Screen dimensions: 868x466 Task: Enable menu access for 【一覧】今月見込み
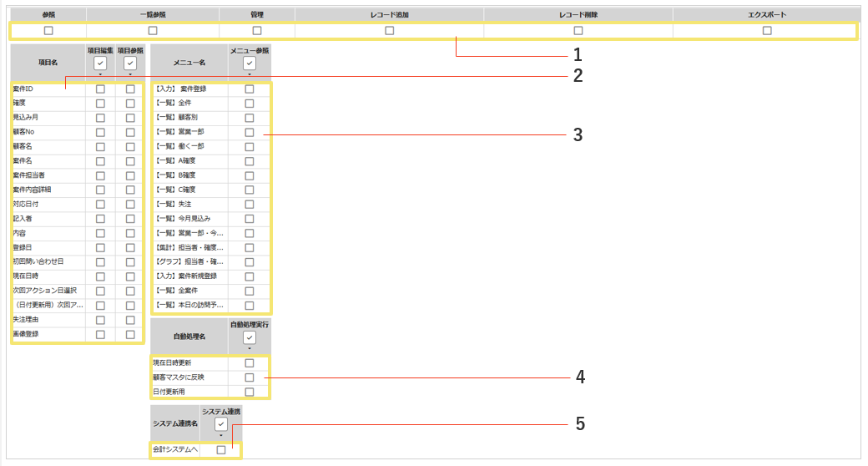click(x=250, y=219)
